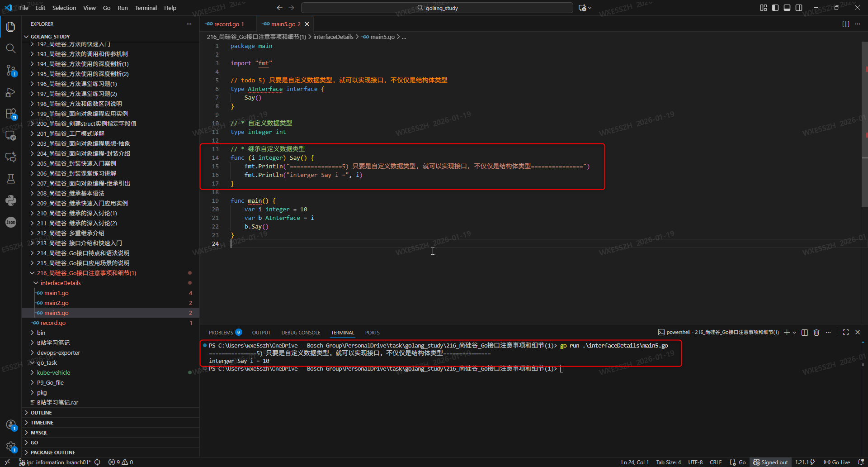This screenshot has width=868, height=467.
Task: Switch to the PROBLEMS panel tab
Action: 225,333
